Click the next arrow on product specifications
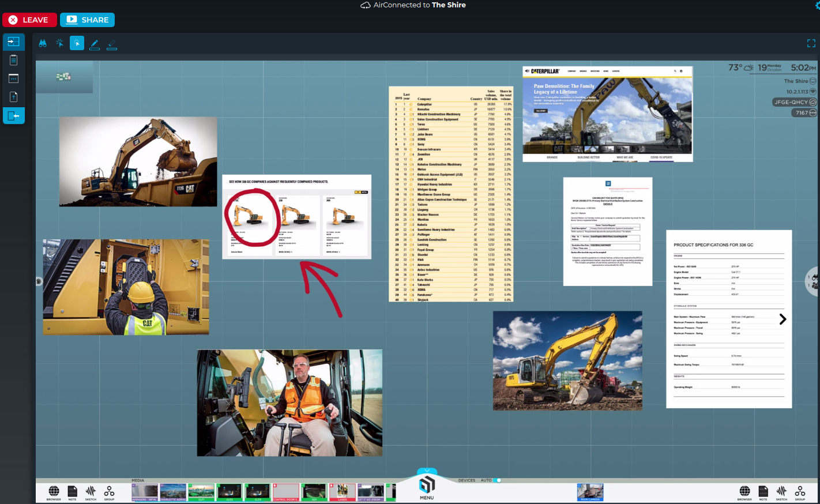Image resolution: width=820 pixels, height=504 pixels. click(x=783, y=319)
